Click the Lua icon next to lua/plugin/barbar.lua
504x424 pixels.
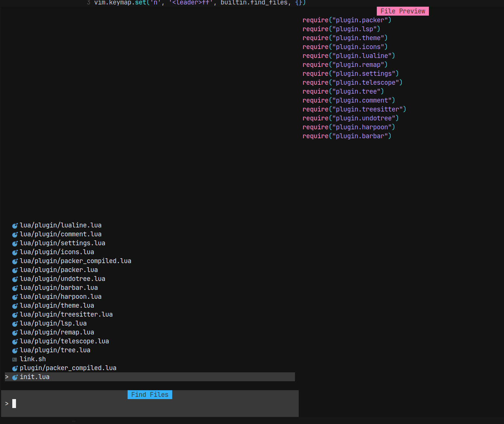click(15, 288)
